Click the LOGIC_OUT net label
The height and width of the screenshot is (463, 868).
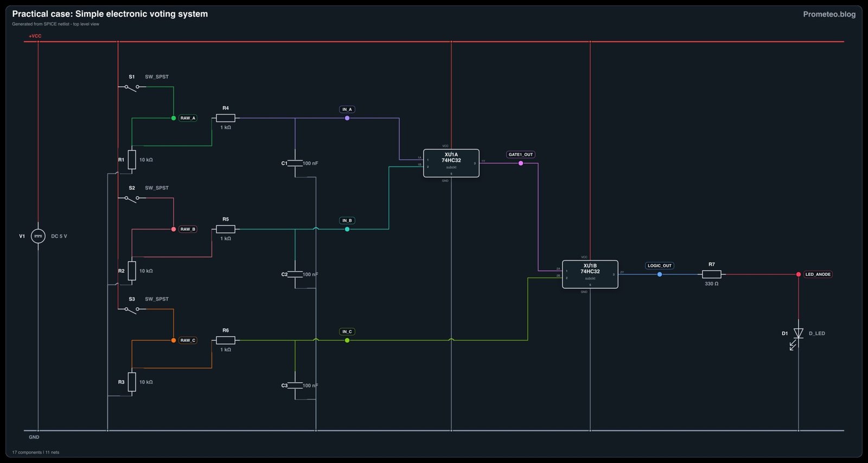(x=660, y=265)
